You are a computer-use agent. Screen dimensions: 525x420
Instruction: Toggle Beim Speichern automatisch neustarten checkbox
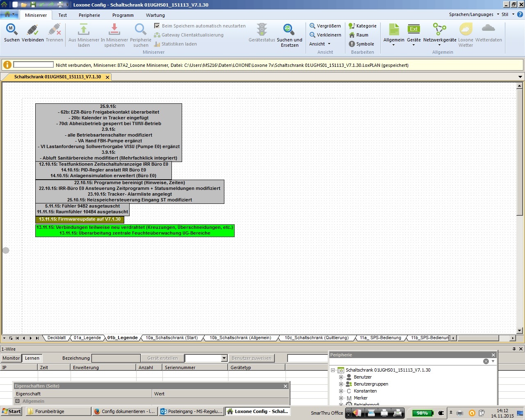click(157, 26)
